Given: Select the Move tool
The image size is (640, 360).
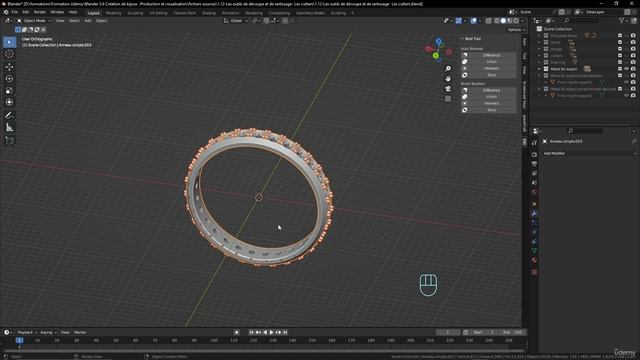Looking at the screenshot, I should click(x=9, y=67).
